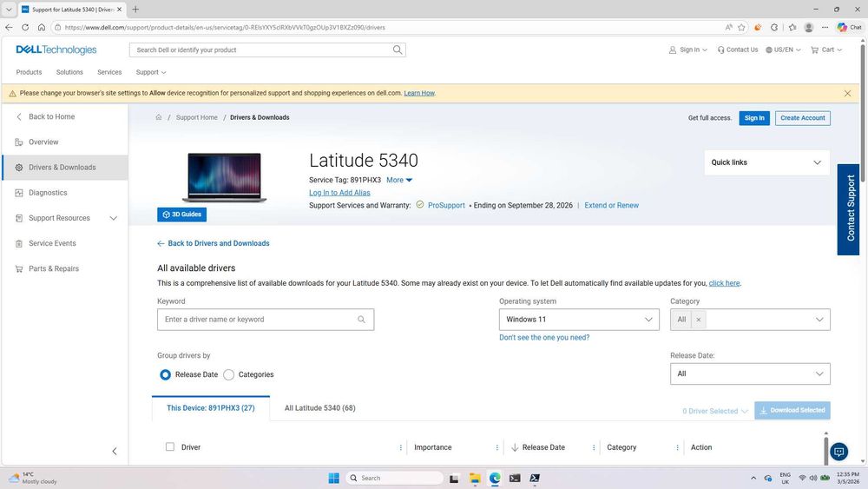Click Search Dell or identify product field

[x=267, y=50]
